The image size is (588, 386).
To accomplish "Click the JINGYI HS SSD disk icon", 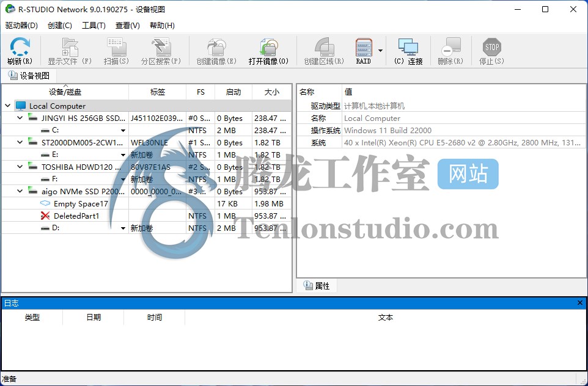I will (32, 118).
